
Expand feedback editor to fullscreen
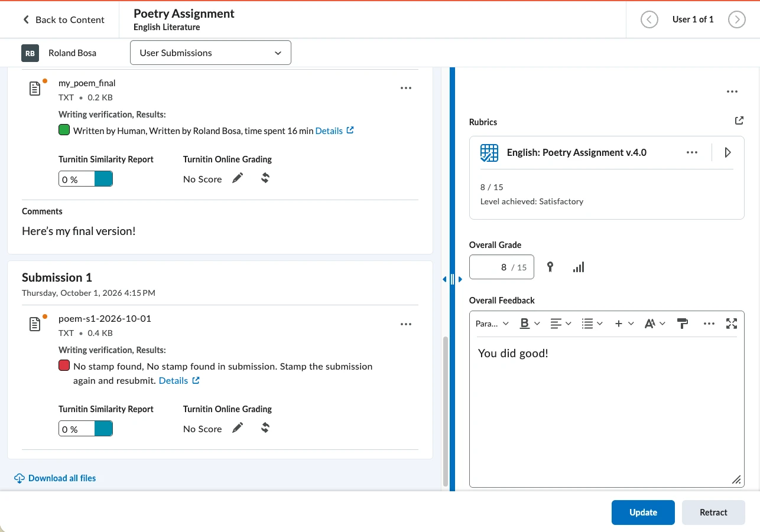click(x=732, y=324)
